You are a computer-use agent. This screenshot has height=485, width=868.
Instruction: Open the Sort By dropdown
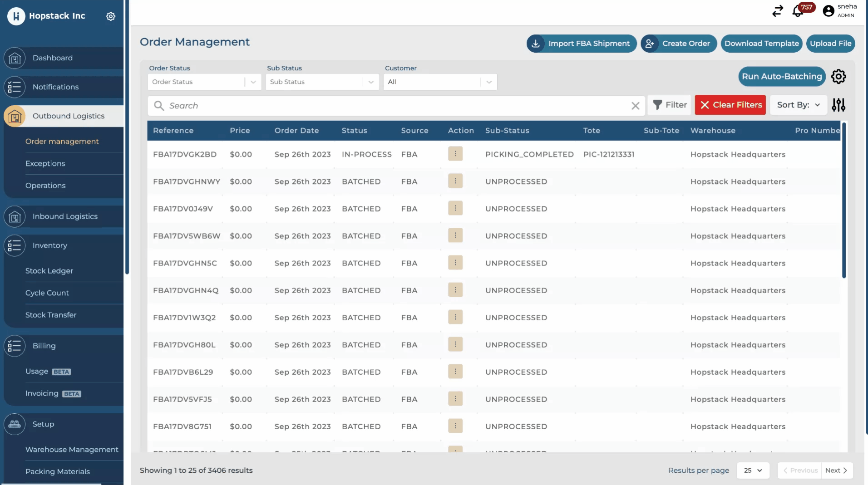click(x=798, y=105)
